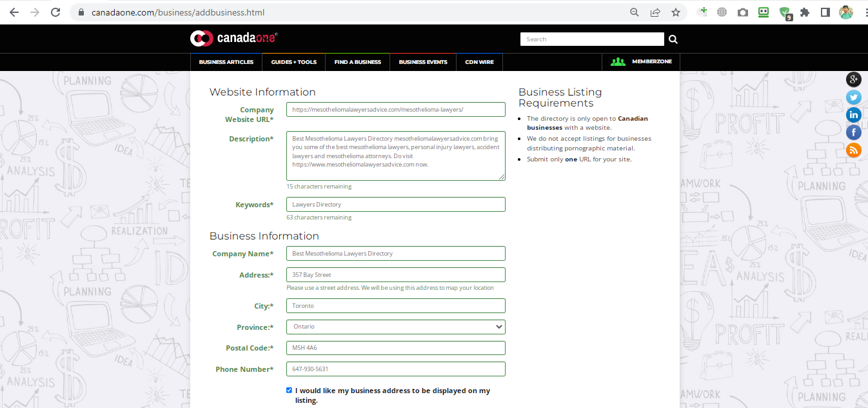Open Business Articles menu
This screenshot has width=868, height=408.
226,62
